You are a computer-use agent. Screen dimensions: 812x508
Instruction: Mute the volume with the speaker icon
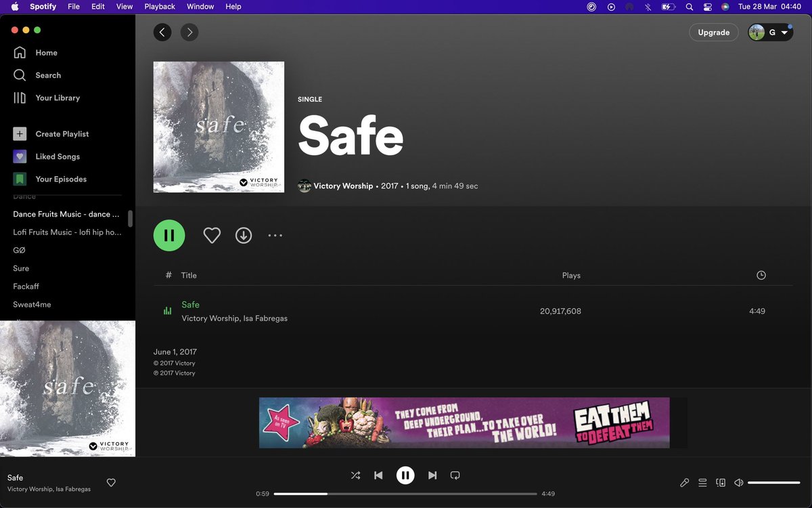tap(739, 483)
